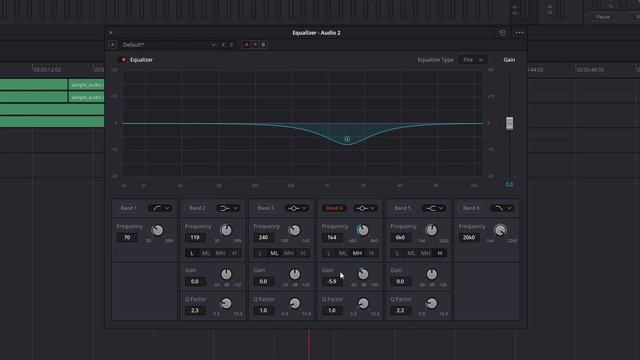This screenshot has height=360, width=640.
Task: Click the Pause button in background window
Action: [x=603, y=17]
